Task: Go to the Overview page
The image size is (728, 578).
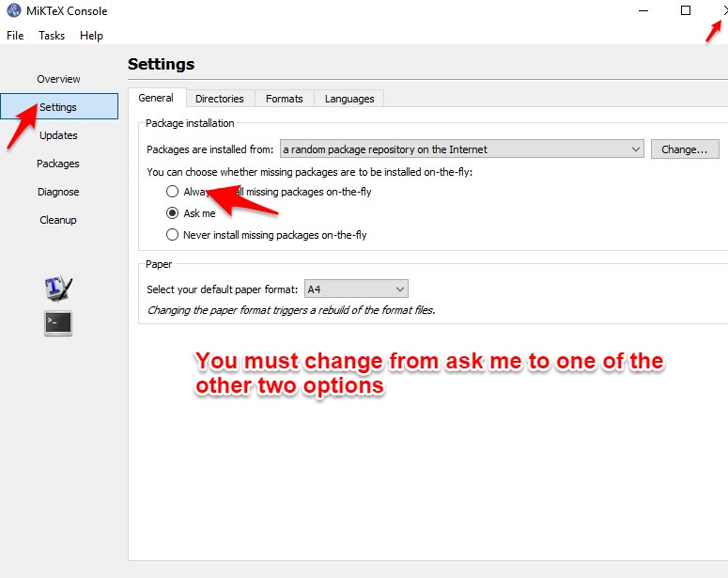Action: [58, 79]
